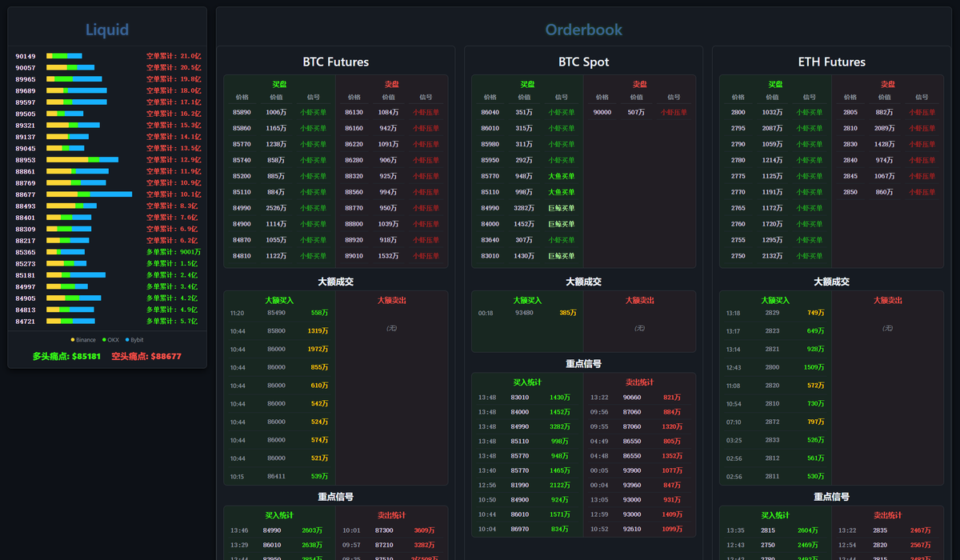This screenshot has width=960, height=560.
Task: Select price level 84721 in Liquid list
Action: point(26,321)
